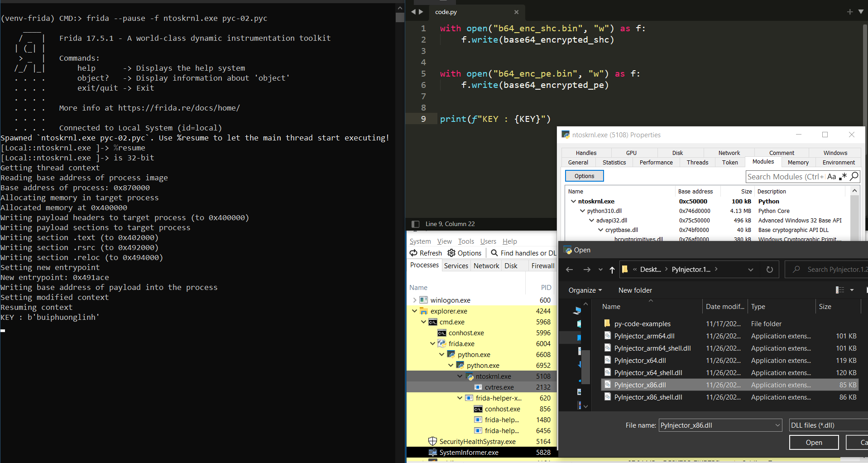The width and height of the screenshot is (868, 463).
Task: Open the Environment tab in Properties
Action: (x=839, y=162)
